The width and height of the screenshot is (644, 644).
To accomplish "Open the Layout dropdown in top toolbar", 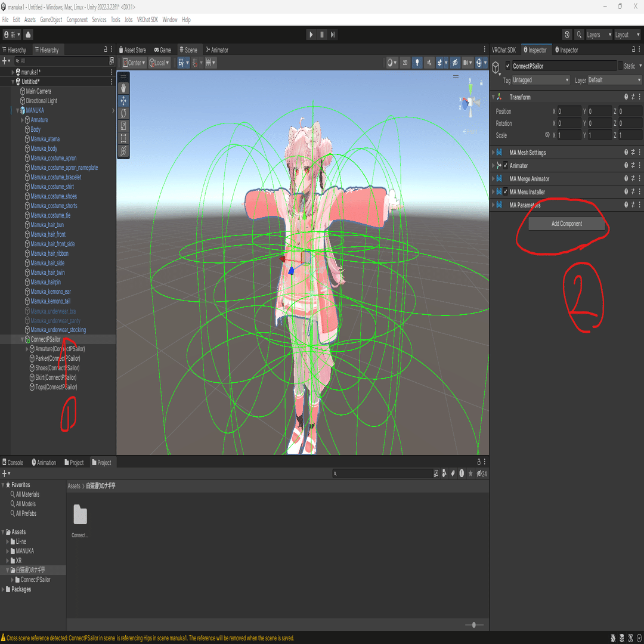I will (627, 35).
